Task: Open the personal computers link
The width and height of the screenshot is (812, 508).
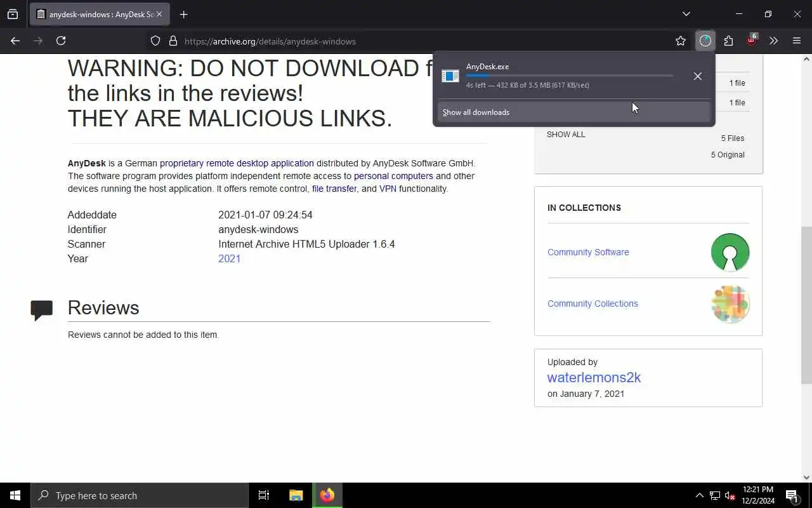Action: (393, 176)
